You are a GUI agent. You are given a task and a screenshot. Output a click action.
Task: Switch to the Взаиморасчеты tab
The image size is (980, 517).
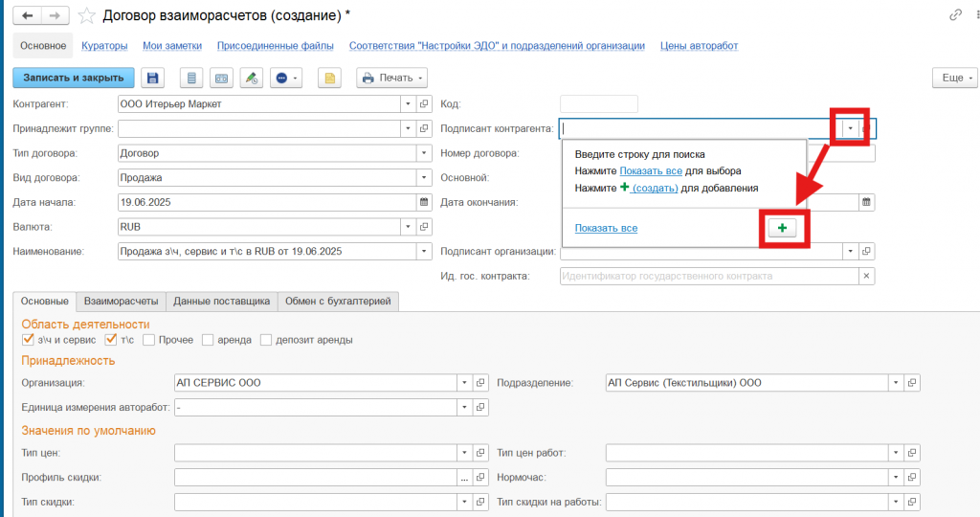pyautogui.click(x=121, y=302)
